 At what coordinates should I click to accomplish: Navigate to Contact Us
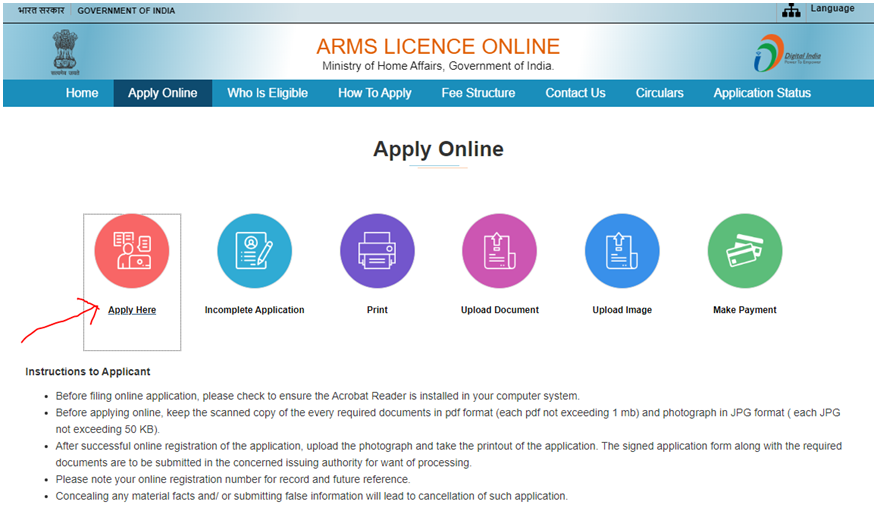pos(575,93)
